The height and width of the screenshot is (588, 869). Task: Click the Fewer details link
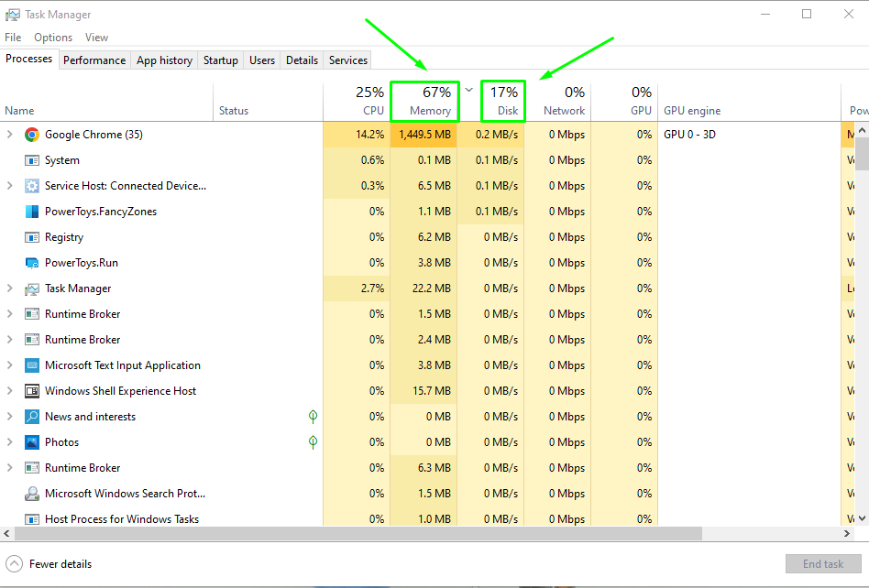[x=60, y=564]
